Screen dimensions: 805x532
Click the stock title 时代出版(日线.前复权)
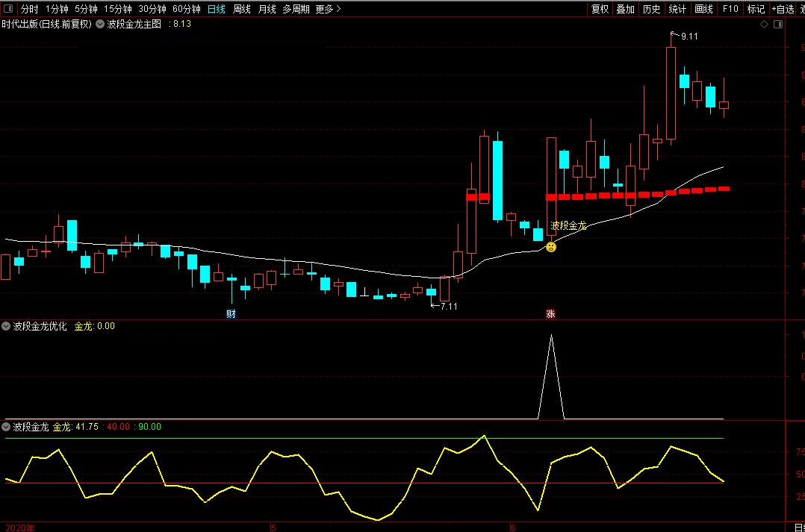tap(46, 24)
